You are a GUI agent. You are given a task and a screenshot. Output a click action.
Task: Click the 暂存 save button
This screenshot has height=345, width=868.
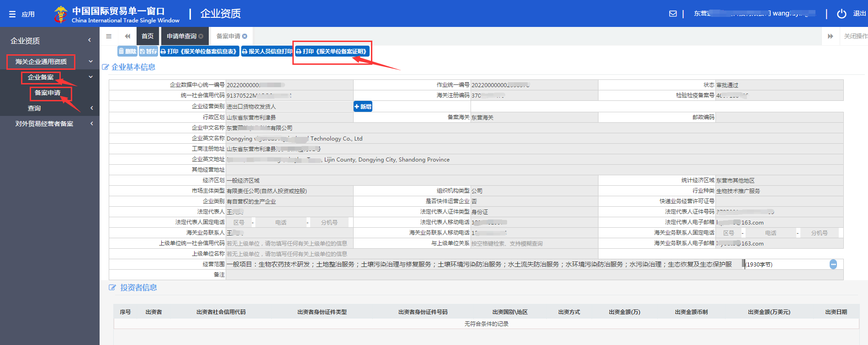pos(148,51)
